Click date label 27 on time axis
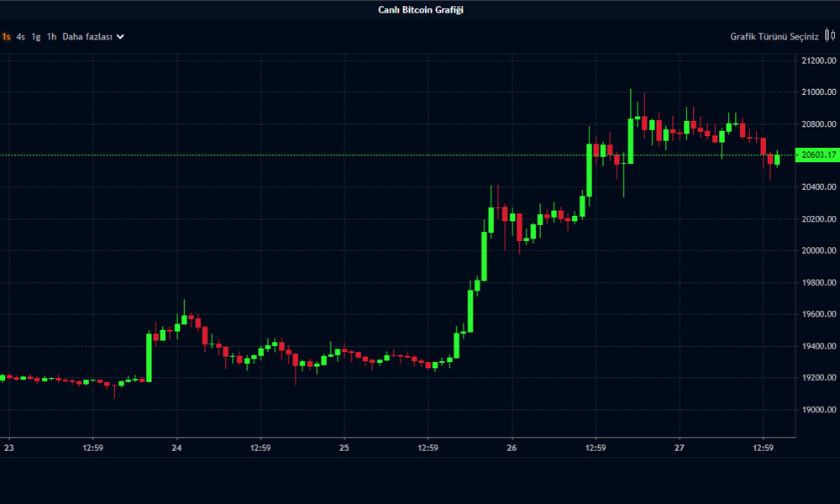The height and width of the screenshot is (504, 840). click(680, 448)
